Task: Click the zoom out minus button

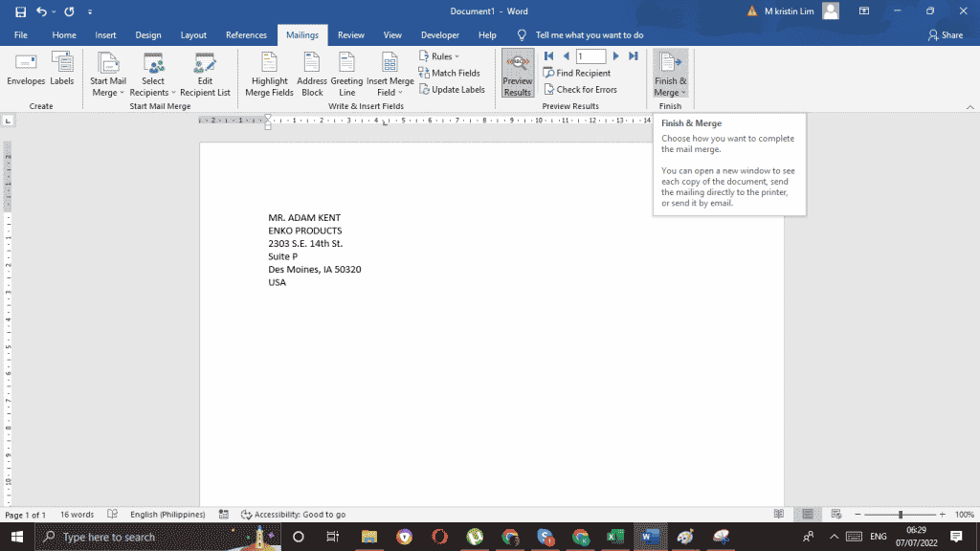Action: [857, 515]
